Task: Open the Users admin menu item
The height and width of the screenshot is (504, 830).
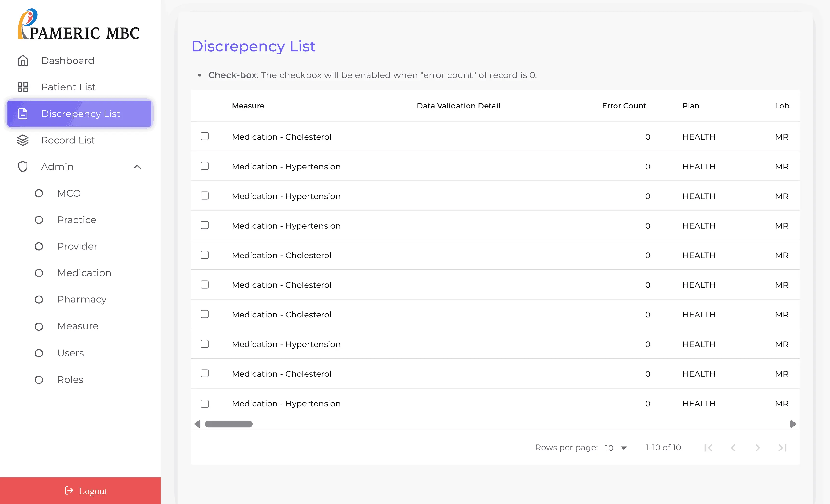Action: click(x=70, y=353)
